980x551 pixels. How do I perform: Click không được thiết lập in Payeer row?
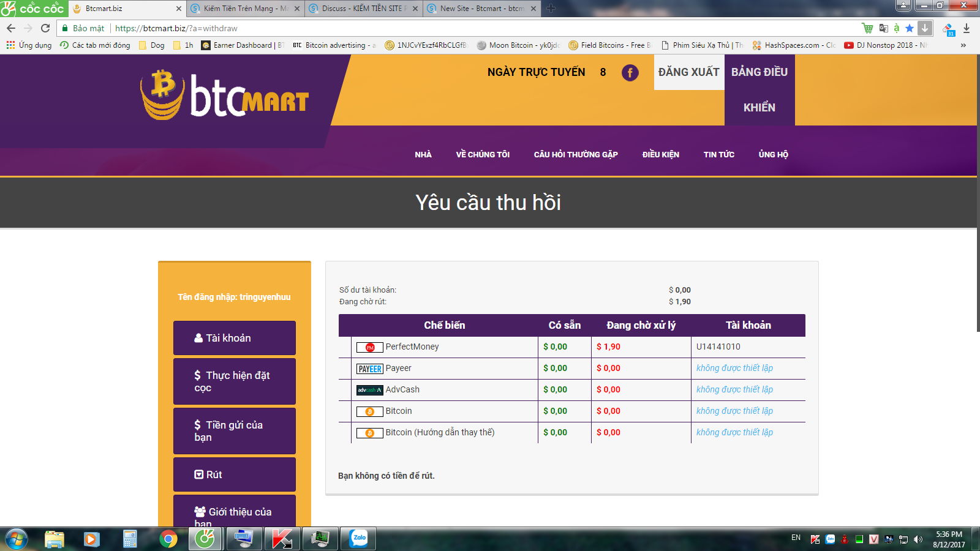click(x=734, y=368)
